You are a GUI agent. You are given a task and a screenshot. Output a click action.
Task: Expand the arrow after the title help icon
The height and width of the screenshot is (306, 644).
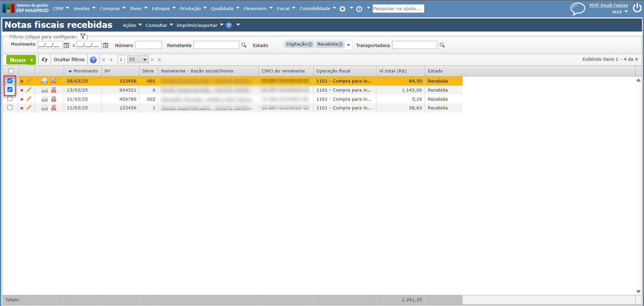[238, 24]
